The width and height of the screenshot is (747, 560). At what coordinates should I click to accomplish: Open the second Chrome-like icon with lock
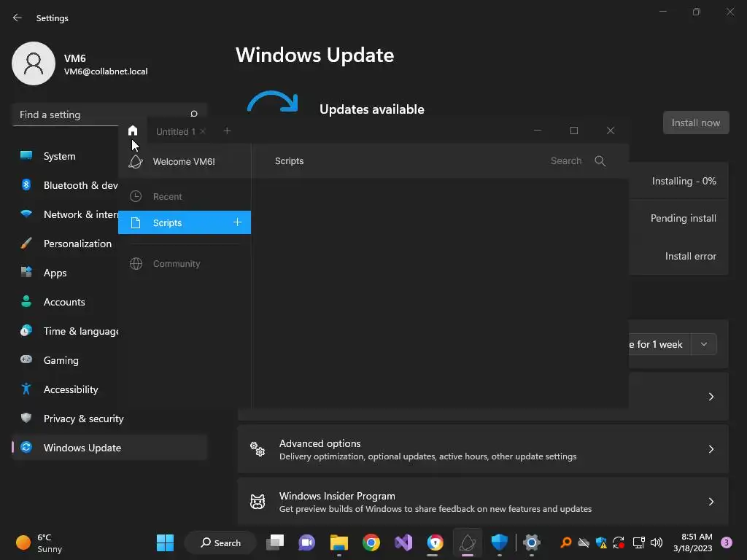[435, 542]
